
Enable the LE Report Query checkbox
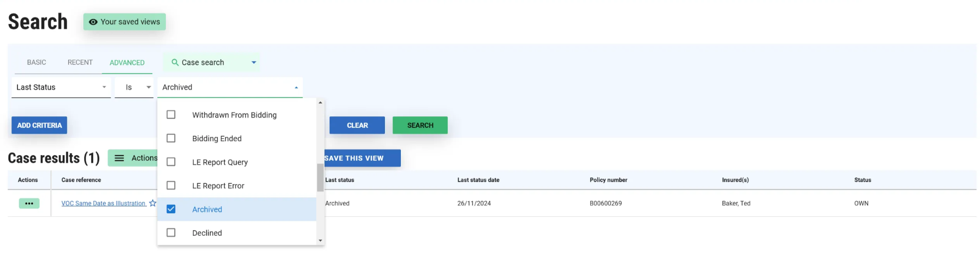[171, 162]
